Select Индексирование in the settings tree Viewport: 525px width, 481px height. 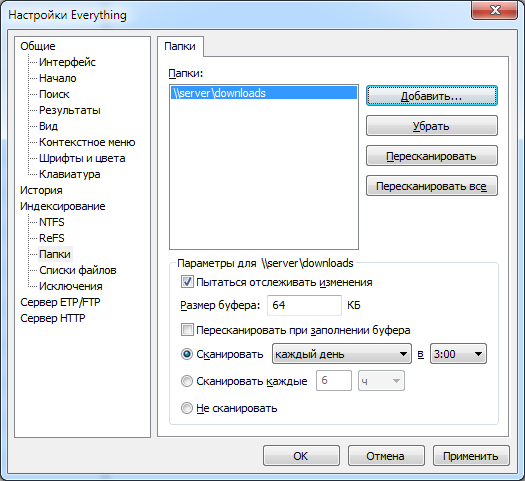(63, 206)
